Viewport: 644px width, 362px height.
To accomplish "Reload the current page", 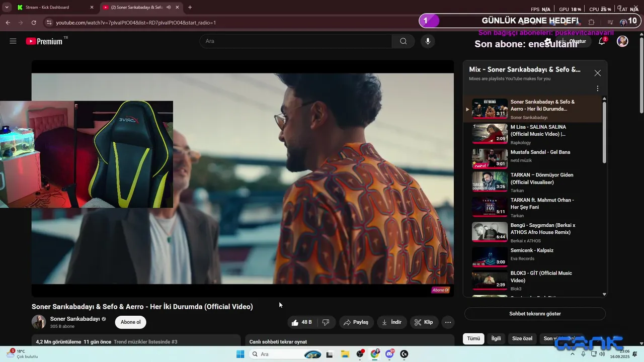I will [x=34, y=23].
